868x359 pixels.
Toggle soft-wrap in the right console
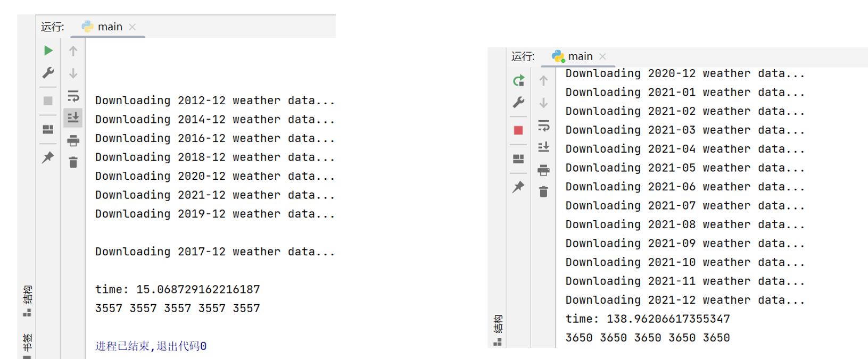pyautogui.click(x=543, y=126)
